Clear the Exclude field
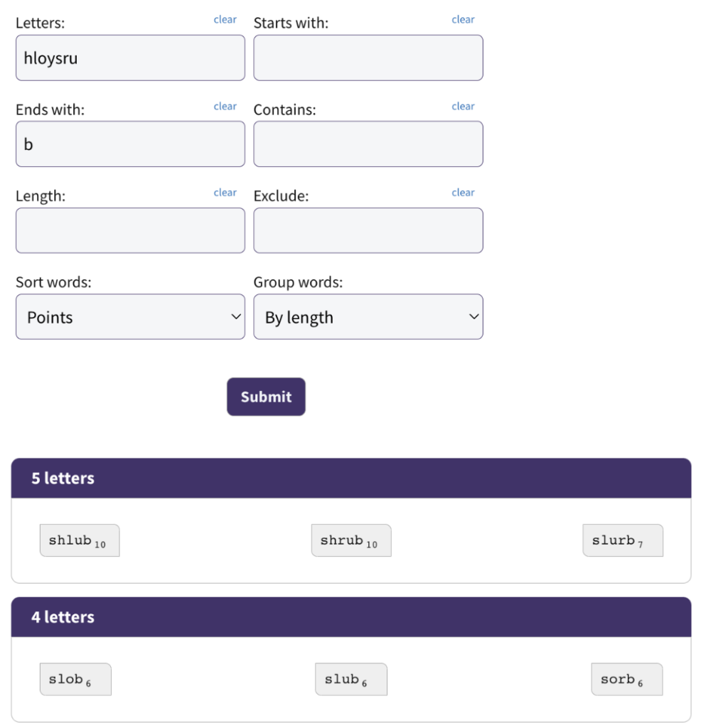The image size is (701, 728). pos(463,193)
